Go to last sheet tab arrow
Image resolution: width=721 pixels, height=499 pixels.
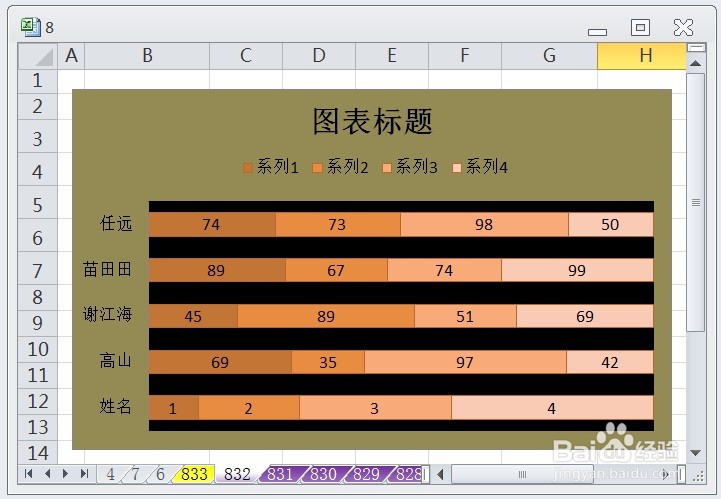[x=84, y=474]
